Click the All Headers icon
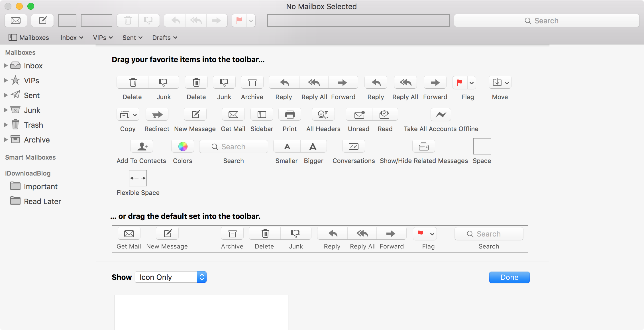The height and width of the screenshot is (330, 644). 323,115
